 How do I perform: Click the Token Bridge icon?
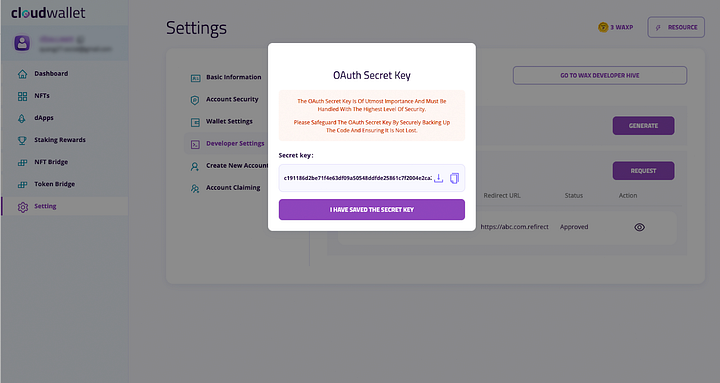tap(22, 185)
